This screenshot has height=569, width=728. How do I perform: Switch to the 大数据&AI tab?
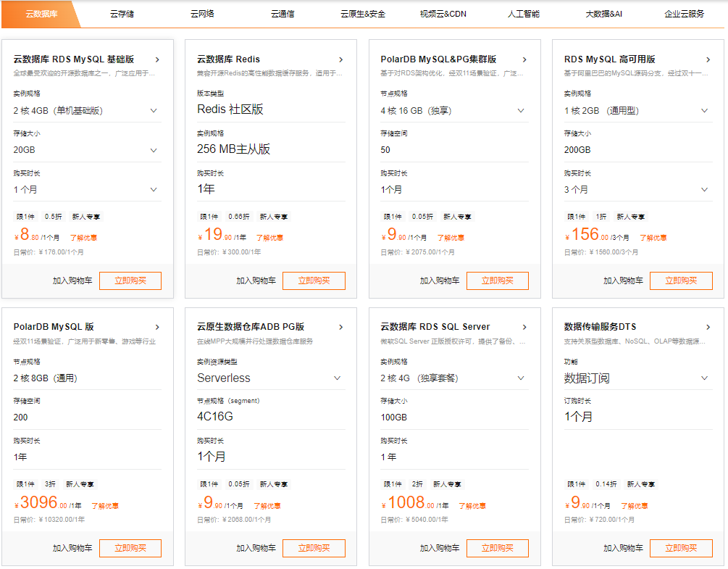pyautogui.click(x=604, y=14)
